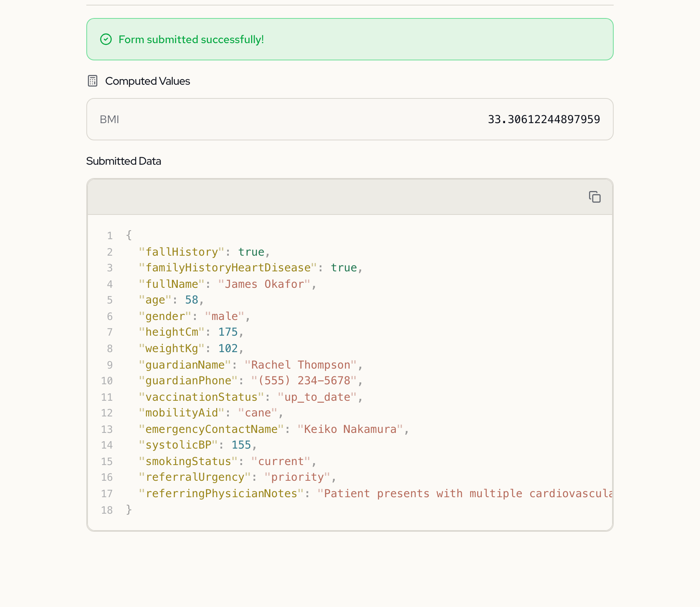
Task: Click the Submitted Data heading
Action: [x=124, y=161]
